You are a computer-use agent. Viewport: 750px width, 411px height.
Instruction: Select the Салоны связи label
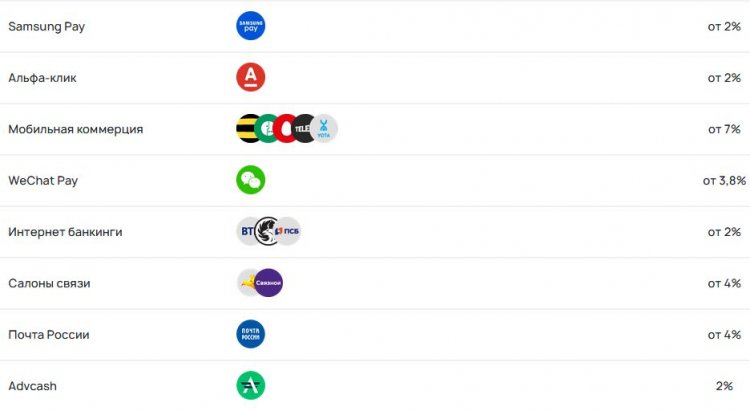click(x=49, y=283)
